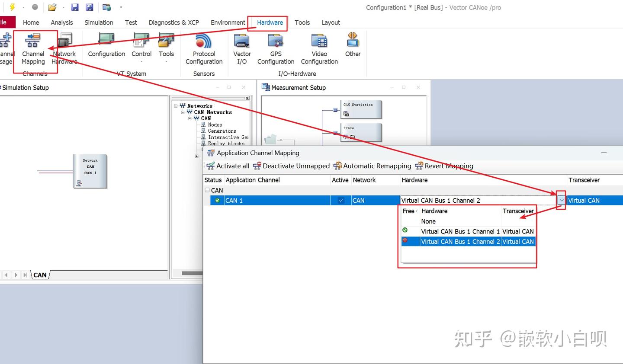This screenshot has height=364, width=623.
Task: Select the CAN sheet tab in Simulation Setup
Action: pyautogui.click(x=40, y=275)
